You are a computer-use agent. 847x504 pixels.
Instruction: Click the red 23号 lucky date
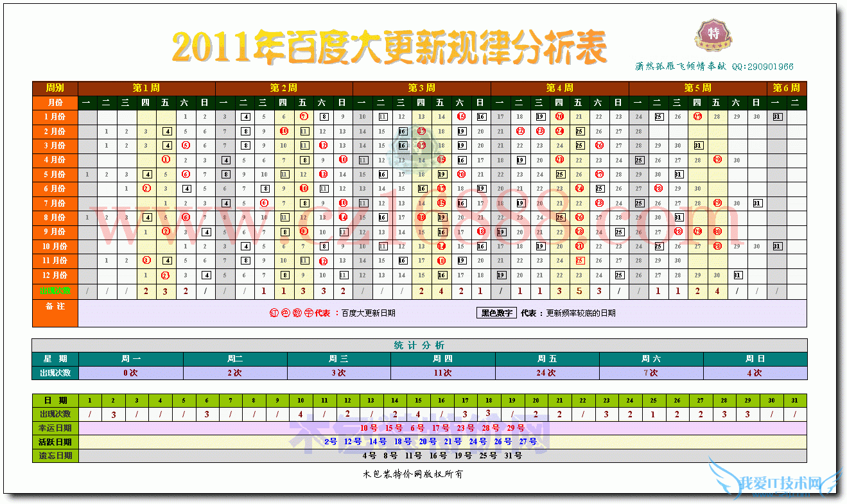465,428
